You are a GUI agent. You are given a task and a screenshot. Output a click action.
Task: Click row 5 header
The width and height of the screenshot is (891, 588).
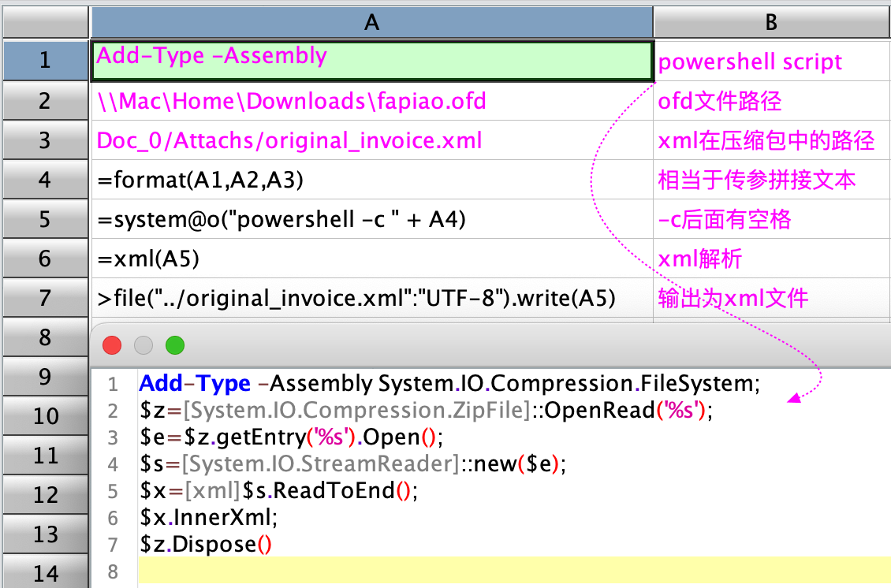tap(46, 219)
